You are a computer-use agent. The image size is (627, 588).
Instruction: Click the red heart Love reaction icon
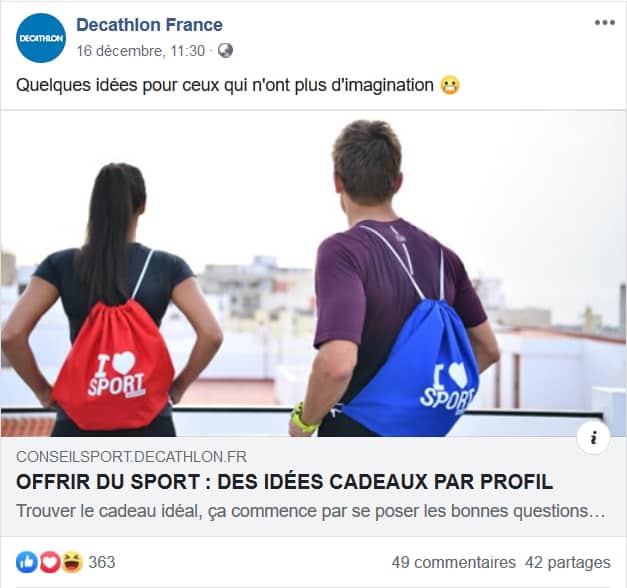click(x=50, y=562)
